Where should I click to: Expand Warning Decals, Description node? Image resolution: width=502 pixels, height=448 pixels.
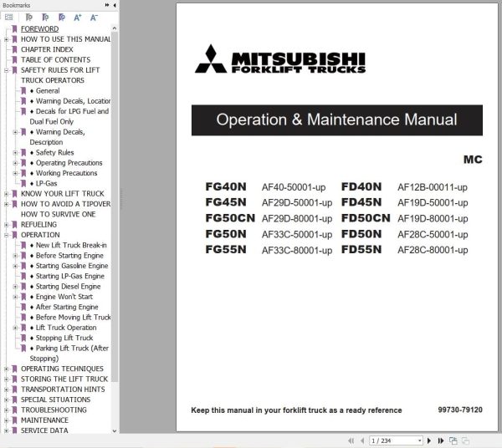pos(15,132)
